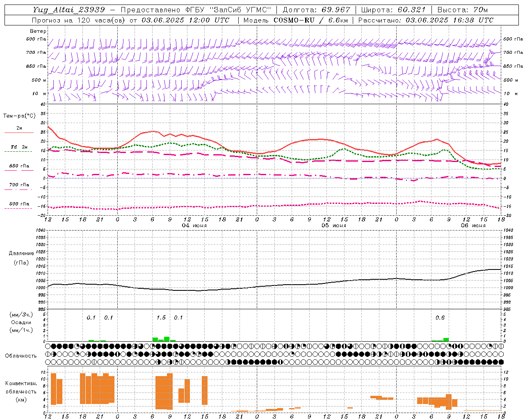Click the Долгота: 69.967 value
Screen dimensions: 525x420
click(x=317, y=10)
